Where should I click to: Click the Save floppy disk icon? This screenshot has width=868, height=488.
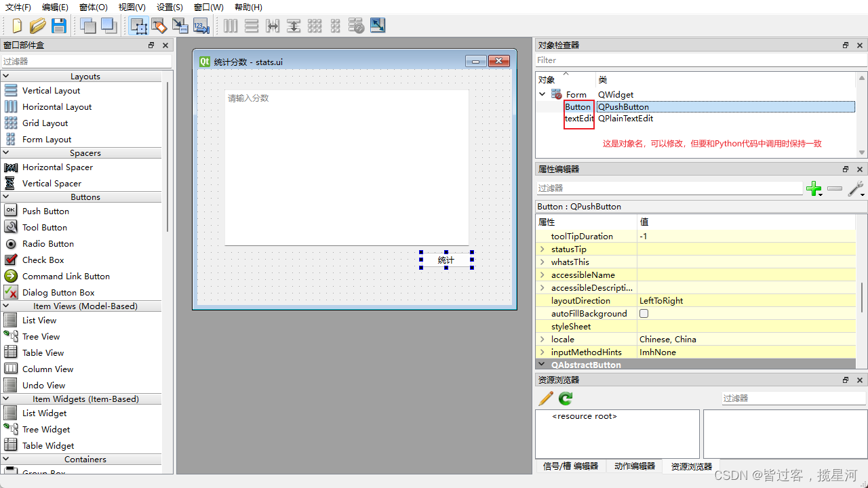[x=59, y=26]
